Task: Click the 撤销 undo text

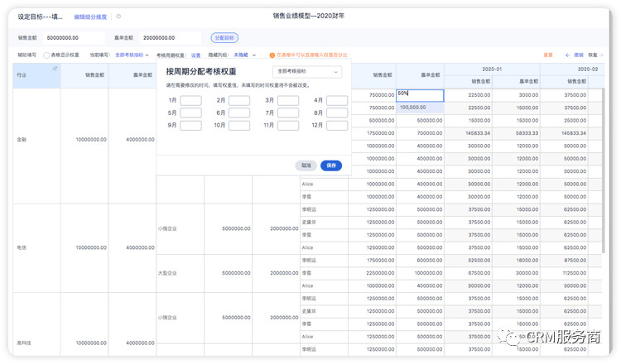Action: (579, 55)
